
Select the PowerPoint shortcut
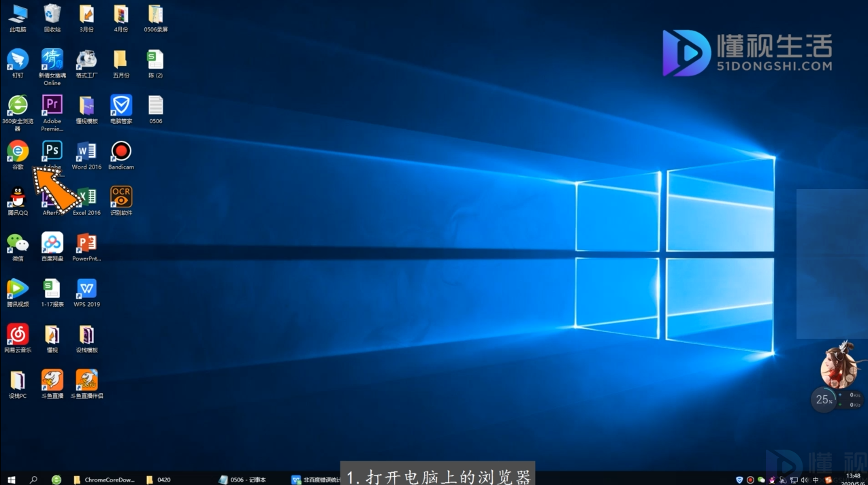pyautogui.click(x=86, y=247)
